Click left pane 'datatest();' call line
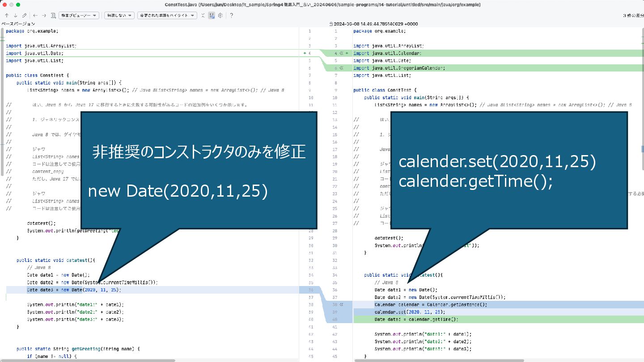 (x=42, y=223)
